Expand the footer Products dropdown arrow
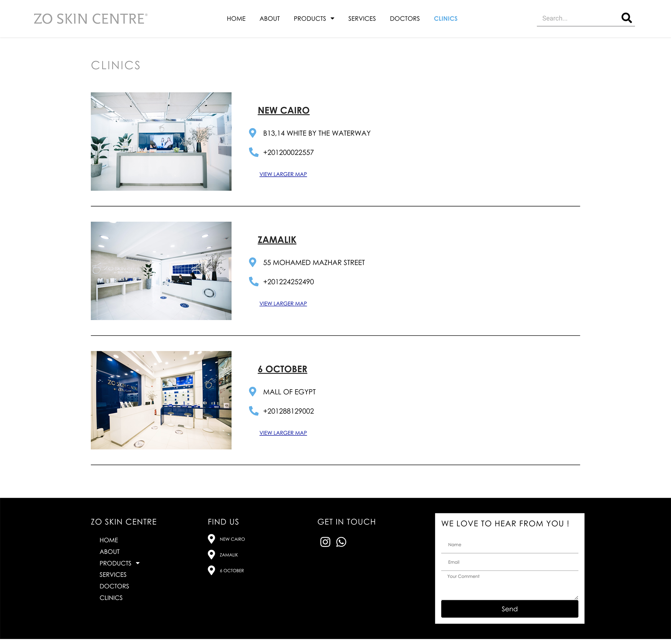671x644 pixels. point(138,563)
